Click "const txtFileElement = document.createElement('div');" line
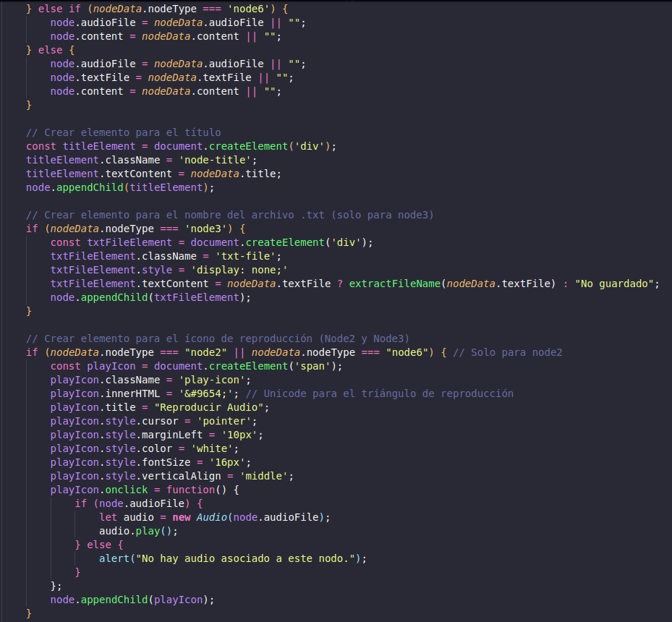 click(x=212, y=242)
